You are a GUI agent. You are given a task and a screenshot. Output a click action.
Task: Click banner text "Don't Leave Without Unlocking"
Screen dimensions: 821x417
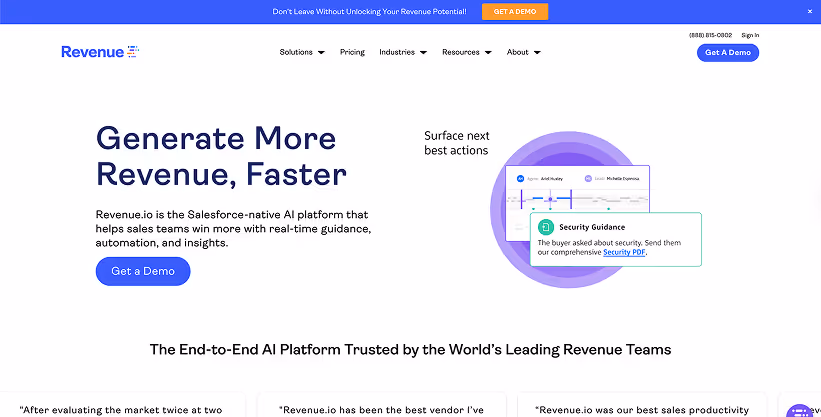click(369, 12)
